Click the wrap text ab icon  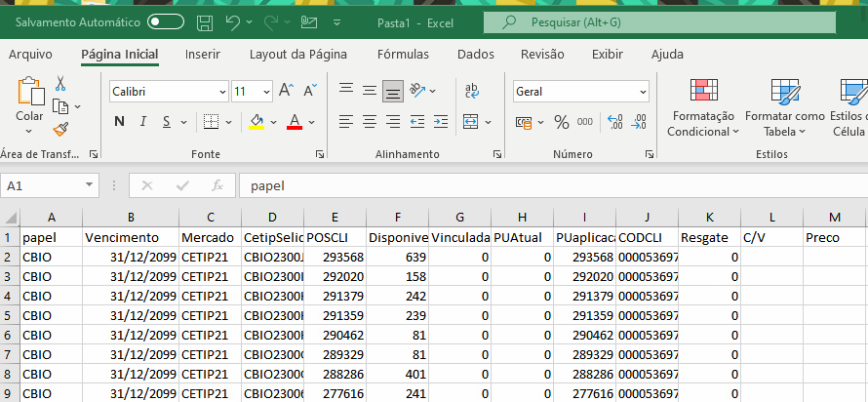(472, 91)
